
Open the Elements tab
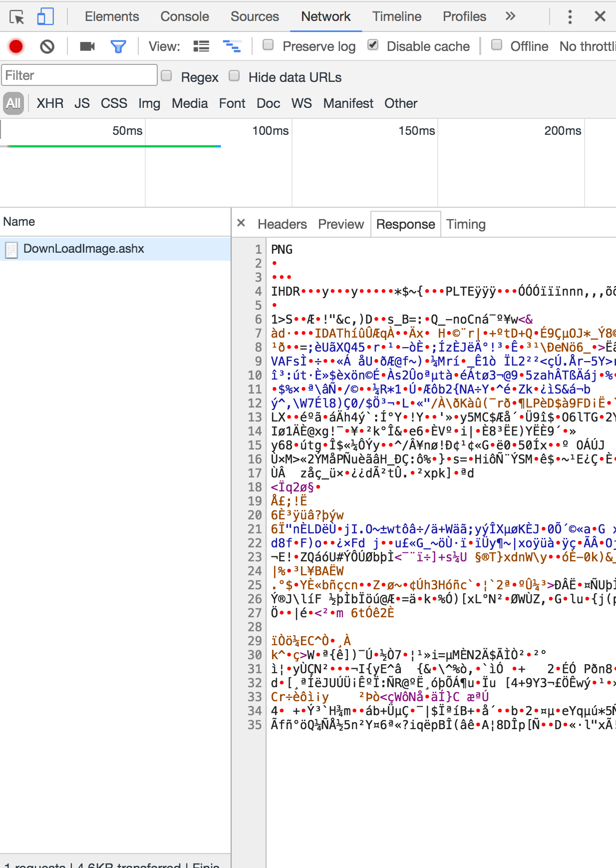click(x=112, y=16)
